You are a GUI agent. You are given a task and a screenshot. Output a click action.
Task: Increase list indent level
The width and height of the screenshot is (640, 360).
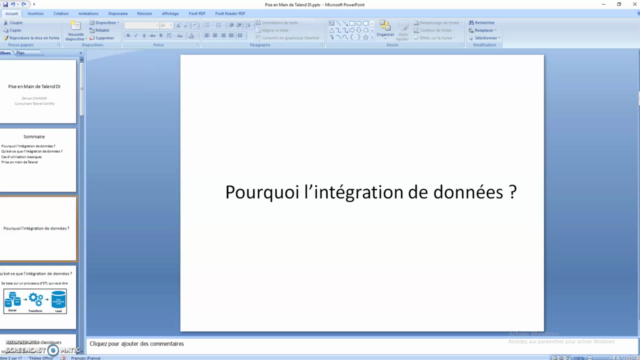pyautogui.click(x=239, y=25)
